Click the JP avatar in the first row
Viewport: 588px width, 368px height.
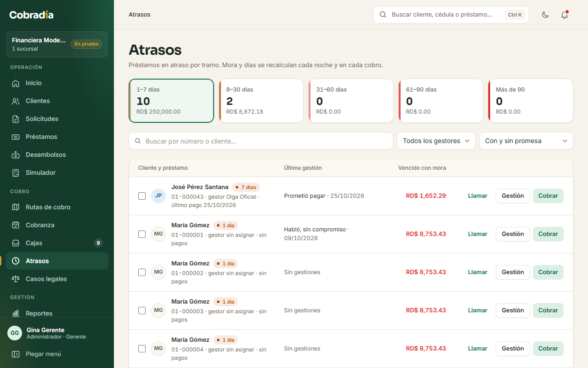coord(158,196)
